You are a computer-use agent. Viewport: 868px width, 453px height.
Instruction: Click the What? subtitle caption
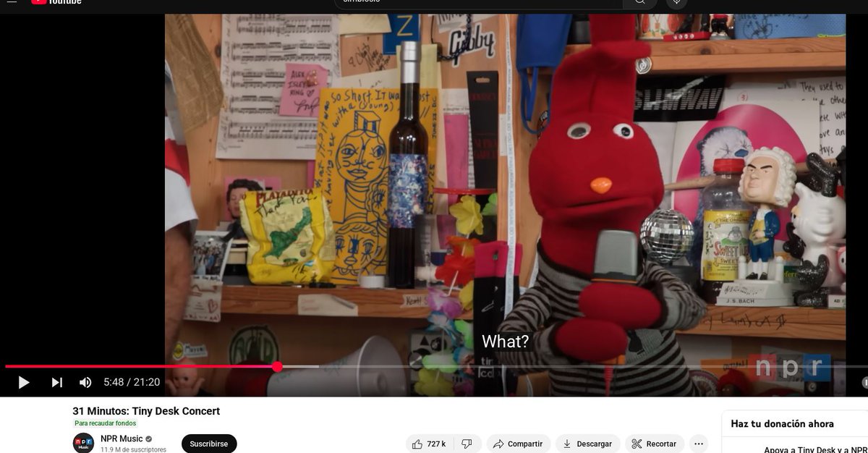[506, 342]
